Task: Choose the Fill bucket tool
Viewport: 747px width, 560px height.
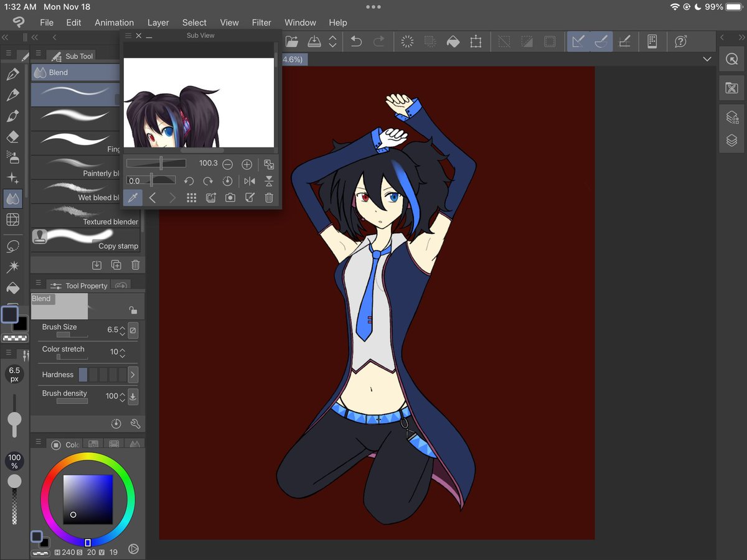Action: pyautogui.click(x=12, y=288)
